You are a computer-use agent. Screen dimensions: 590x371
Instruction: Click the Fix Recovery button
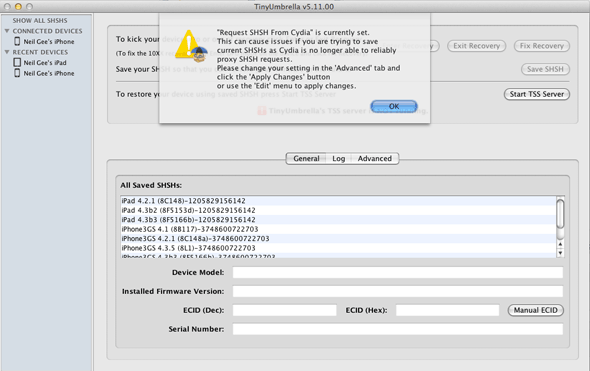pos(541,46)
